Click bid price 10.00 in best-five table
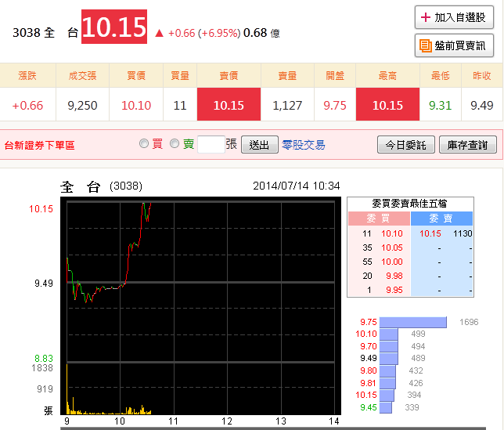This screenshot has height=430, width=504. point(392,262)
